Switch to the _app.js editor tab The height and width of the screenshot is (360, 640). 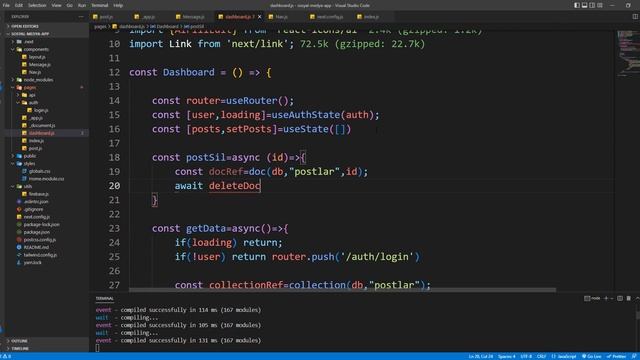pyautogui.click(x=148, y=17)
